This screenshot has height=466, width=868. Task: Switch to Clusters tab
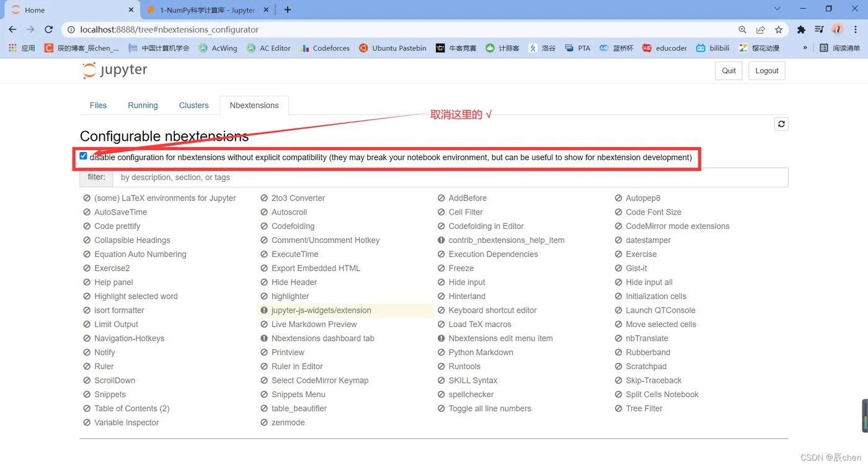pyautogui.click(x=193, y=105)
